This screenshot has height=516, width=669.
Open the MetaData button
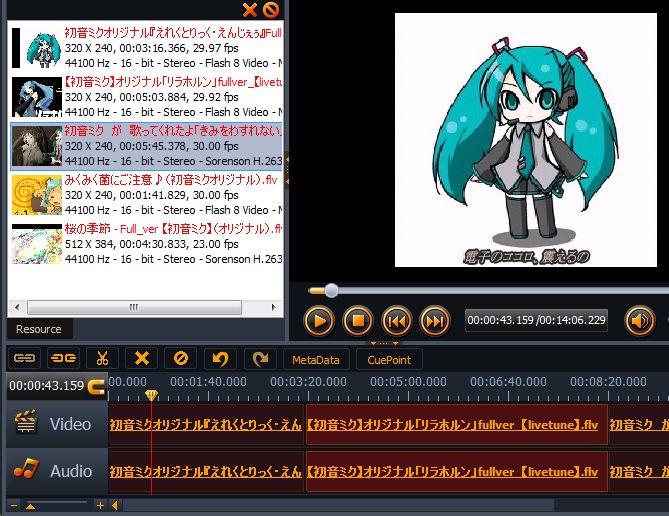(316, 359)
